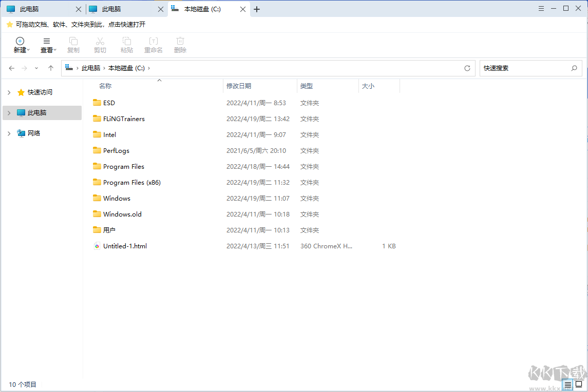Open recent locations dropdown chevron

[x=36, y=68]
